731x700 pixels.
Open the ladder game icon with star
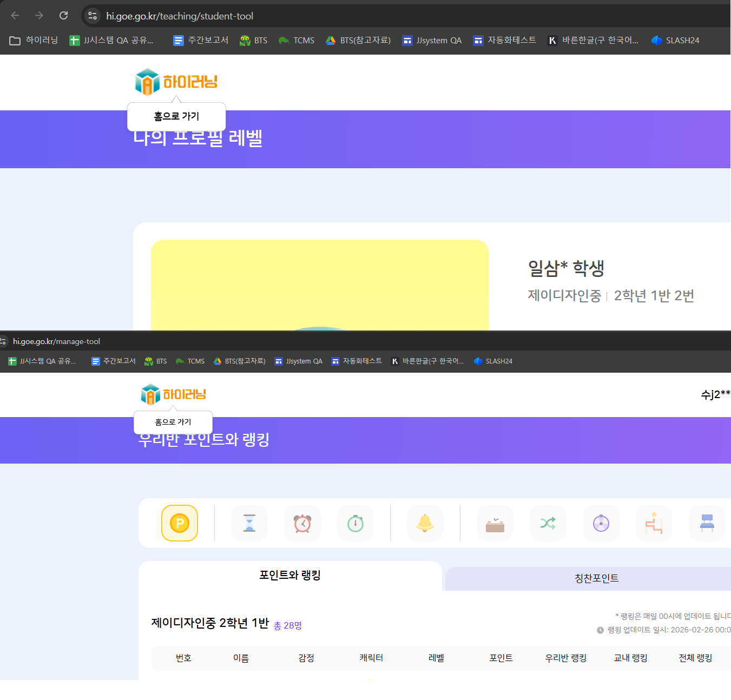click(x=654, y=523)
